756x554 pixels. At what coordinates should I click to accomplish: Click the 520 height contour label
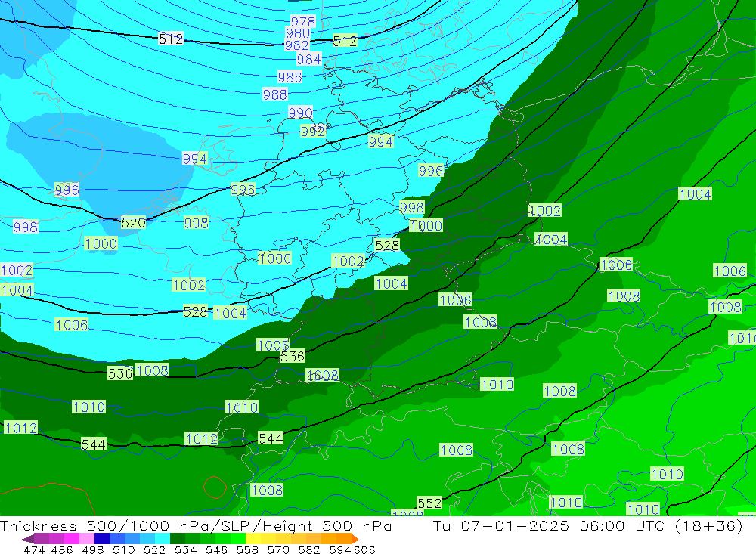(133, 223)
